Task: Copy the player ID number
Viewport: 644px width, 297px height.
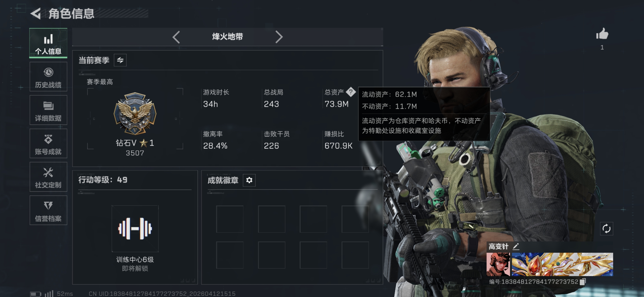Action: tap(582, 281)
